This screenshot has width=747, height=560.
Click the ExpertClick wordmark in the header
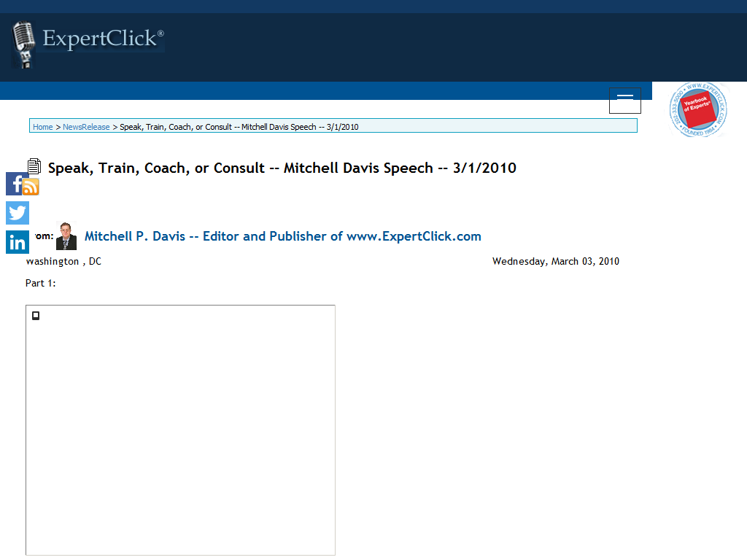pos(104,38)
